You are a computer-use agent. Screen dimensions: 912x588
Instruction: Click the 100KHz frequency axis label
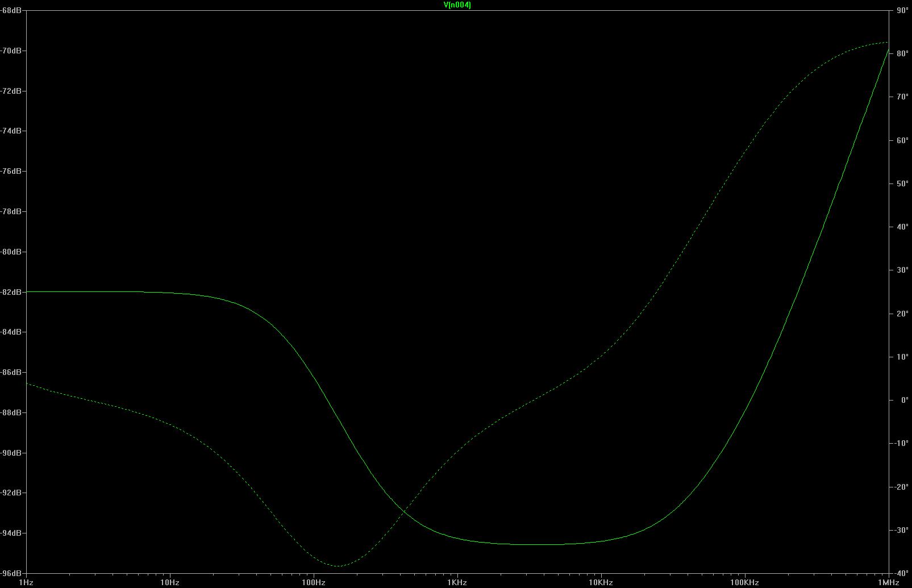(x=745, y=582)
